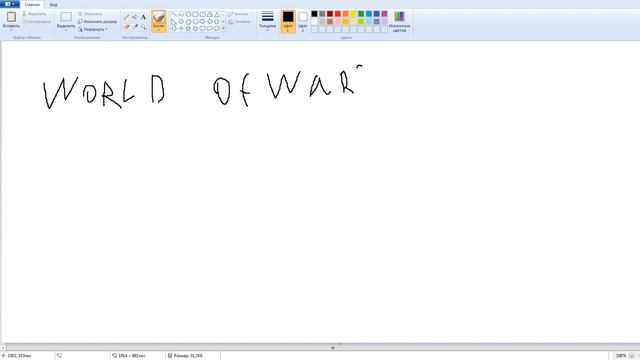
Task: Select the six-point star shape
Action: [196, 29]
